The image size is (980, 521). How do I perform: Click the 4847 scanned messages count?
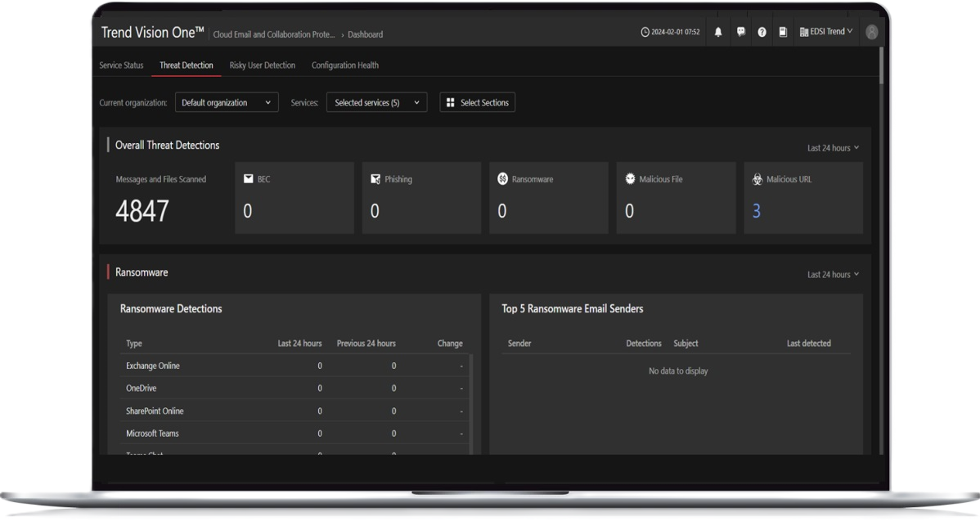click(x=142, y=211)
